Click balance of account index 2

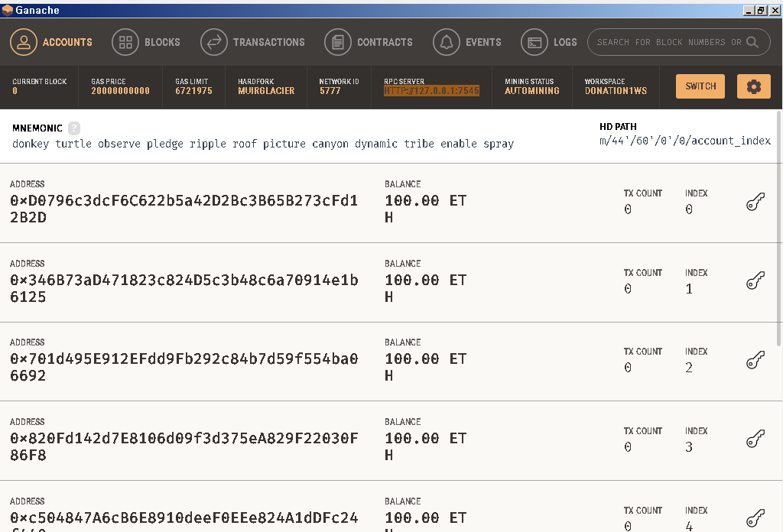[425, 368]
